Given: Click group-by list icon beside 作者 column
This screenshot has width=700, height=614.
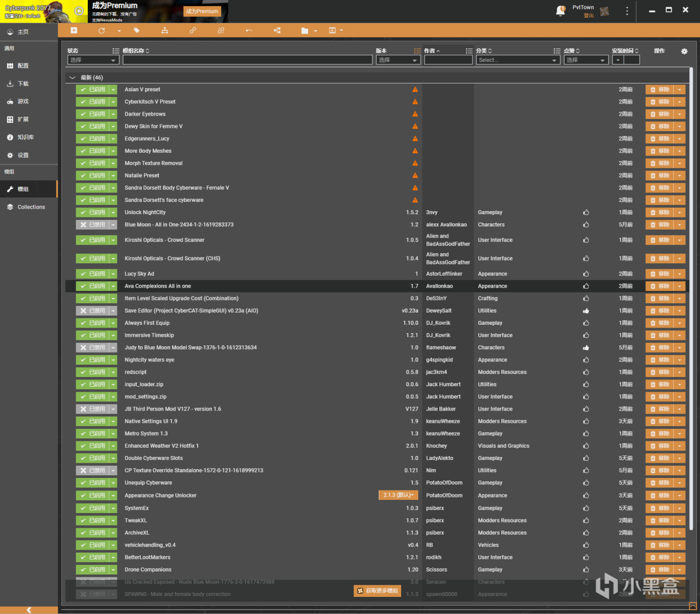Looking at the screenshot, I should tap(469, 51).
